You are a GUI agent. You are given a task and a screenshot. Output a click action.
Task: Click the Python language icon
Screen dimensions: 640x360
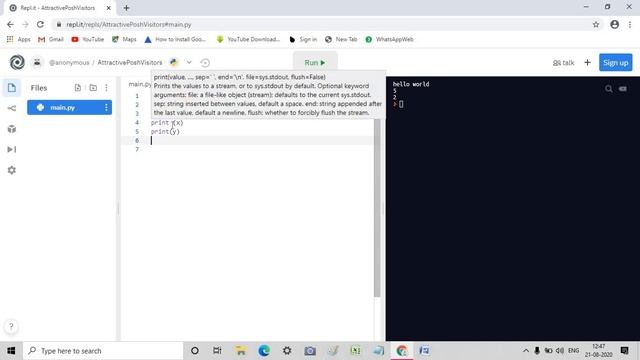(174, 62)
